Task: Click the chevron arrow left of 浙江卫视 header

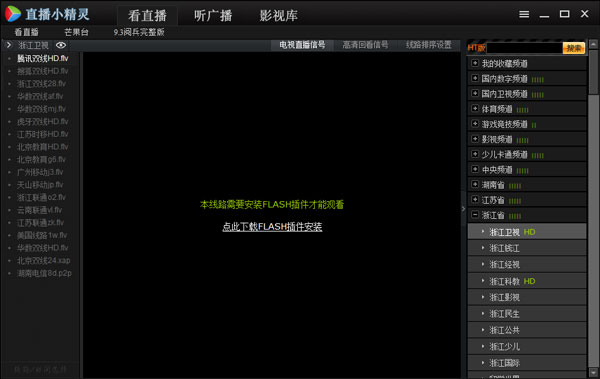Action: coord(9,45)
